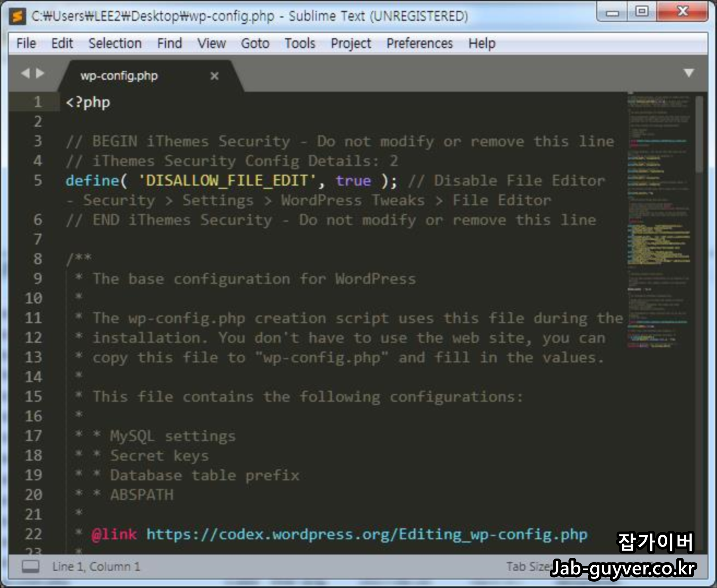The height and width of the screenshot is (588, 717).
Task: Minimize the Sublime Text window
Action: (612, 12)
